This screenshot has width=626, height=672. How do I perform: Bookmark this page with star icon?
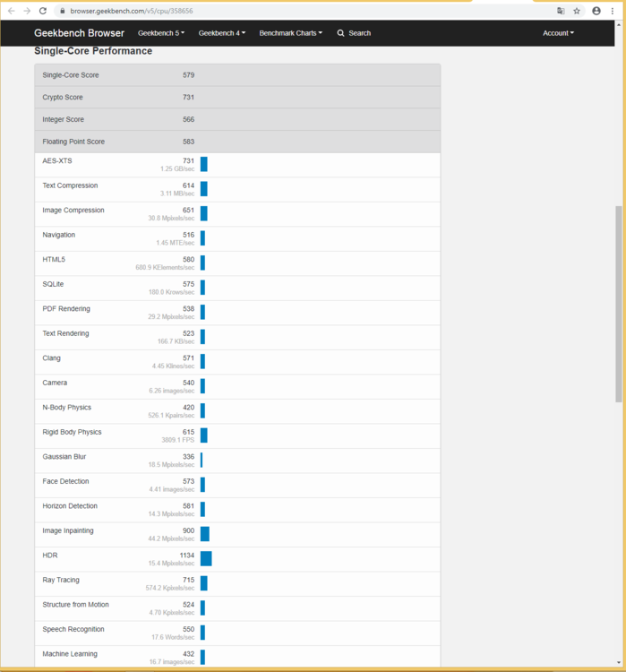tap(577, 11)
